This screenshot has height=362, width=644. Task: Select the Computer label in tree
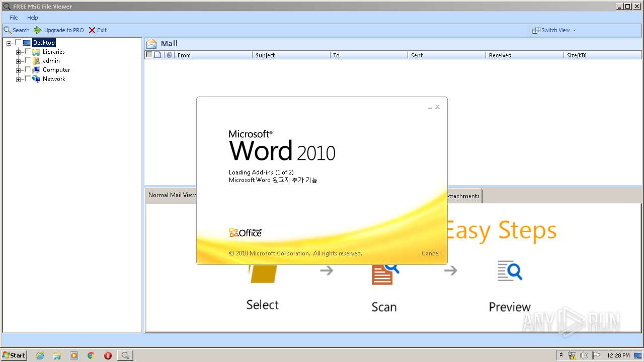[56, 70]
